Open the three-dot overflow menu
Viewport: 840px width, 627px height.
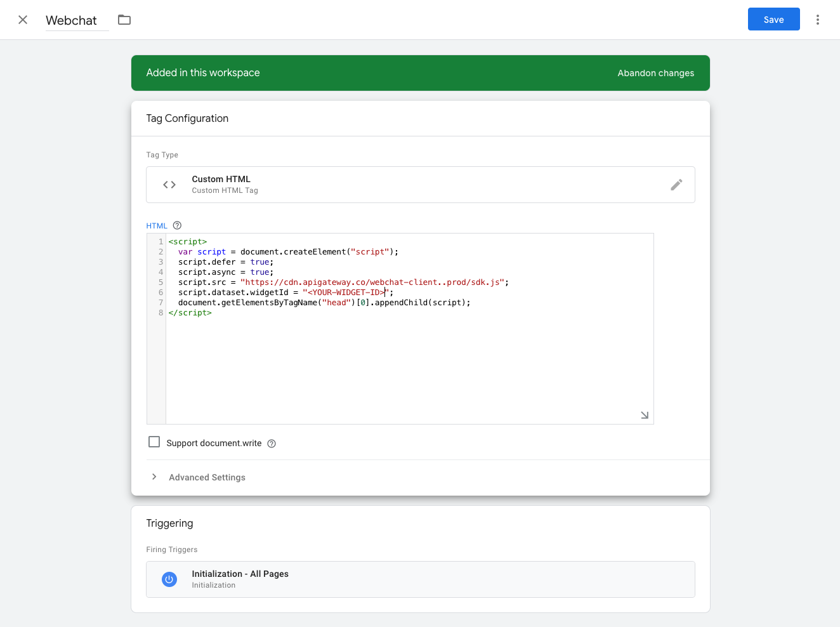click(x=818, y=20)
